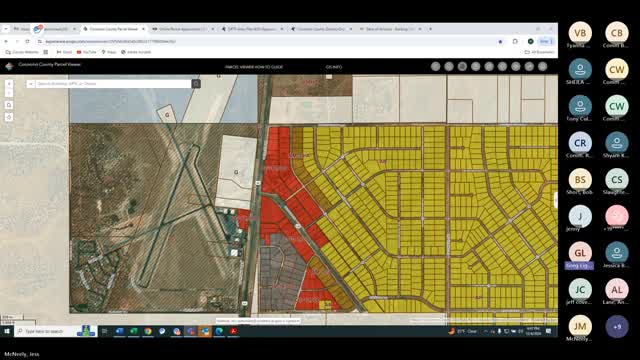
Task: Click the G label parcel near the runway
Action: point(236,172)
